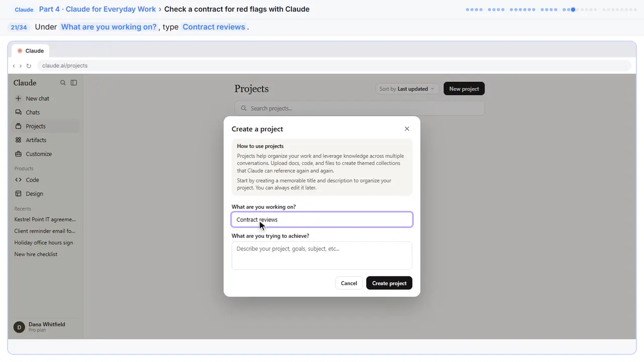Viewport: 644px width, 362px height.
Task: Collapse the sidebar with the panel icon
Action: [x=74, y=83]
